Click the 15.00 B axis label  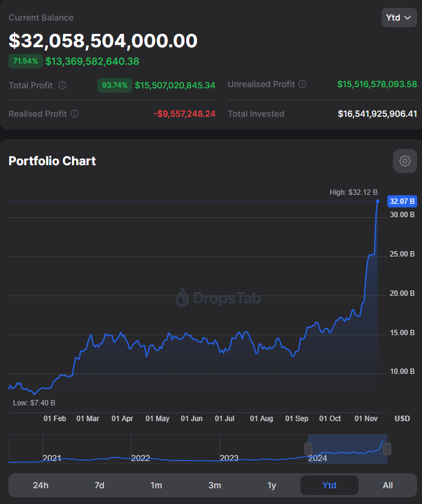click(402, 332)
